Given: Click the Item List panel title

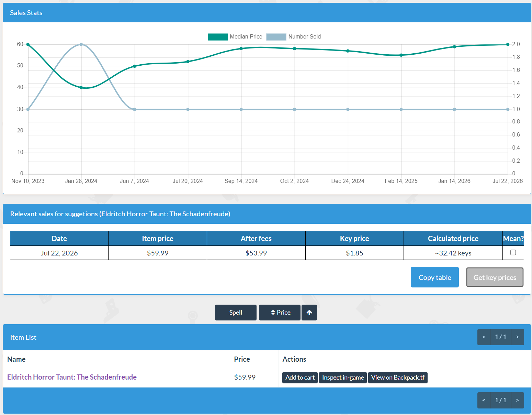Looking at the screenshot, I should click(23, 337).
